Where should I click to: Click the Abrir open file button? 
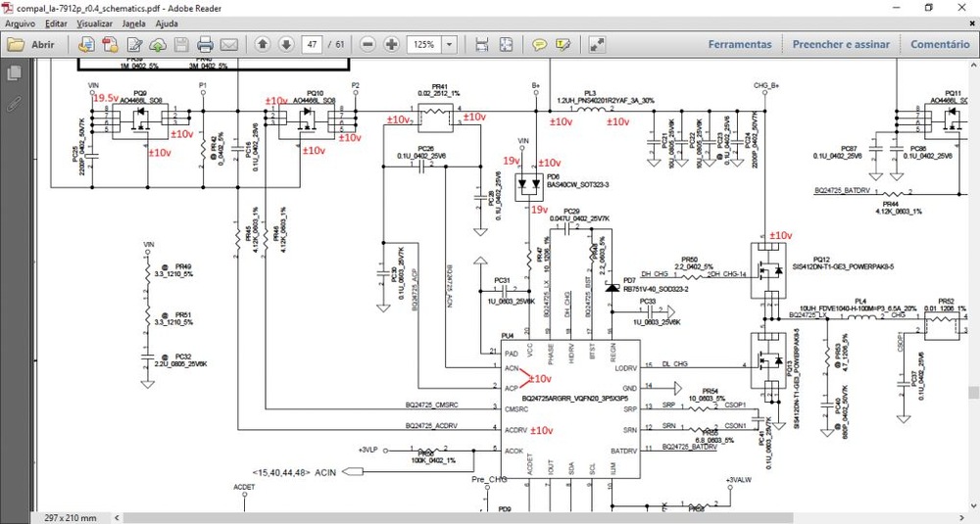click(32, 44)
